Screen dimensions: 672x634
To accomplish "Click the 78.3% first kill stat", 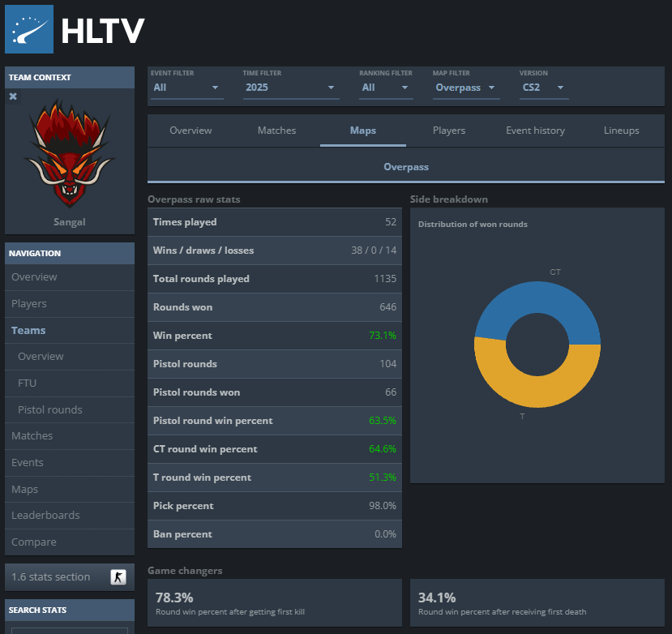I will tap(174, 598).
